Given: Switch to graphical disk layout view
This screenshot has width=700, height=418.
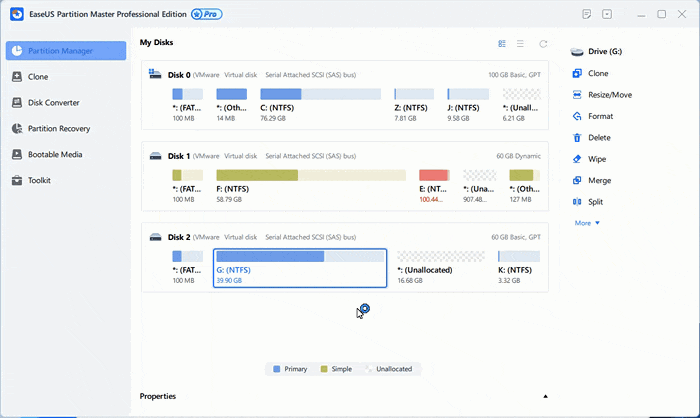Looking at the screenshot, I should [502, 44].
